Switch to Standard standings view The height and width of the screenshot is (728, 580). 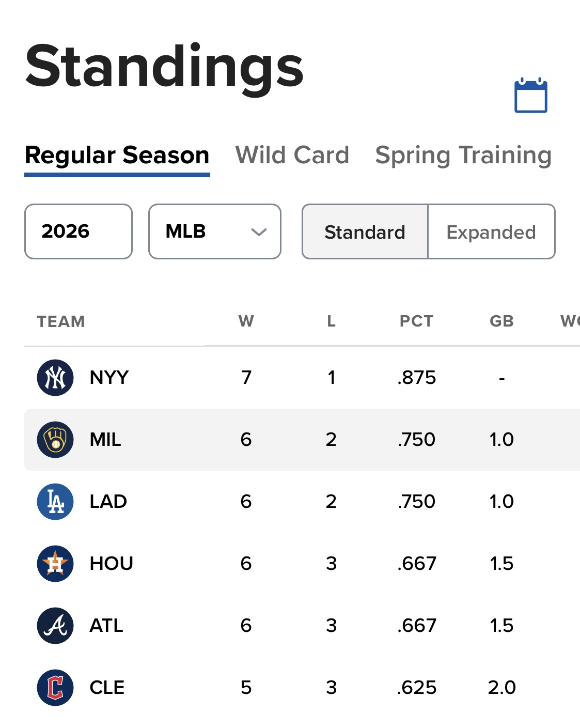click(365, 232)
